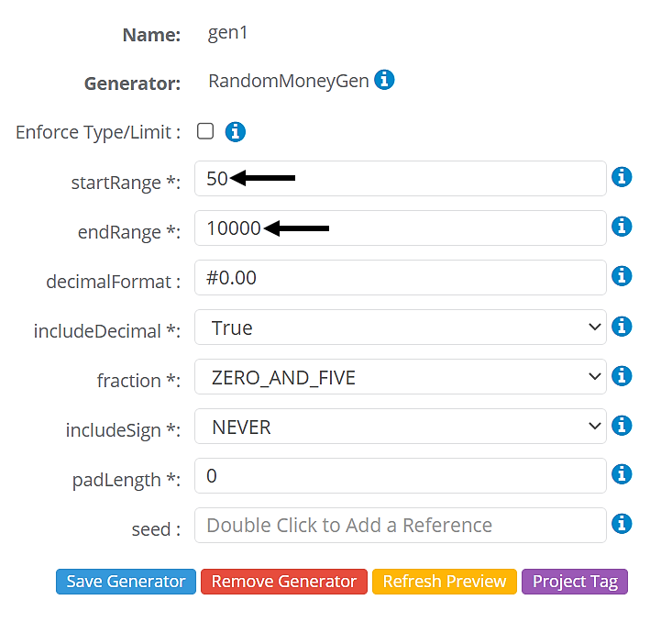This screenshot has height=622, width=672.
Task: Show info for seed field
Action: click(x=622, y=524)
